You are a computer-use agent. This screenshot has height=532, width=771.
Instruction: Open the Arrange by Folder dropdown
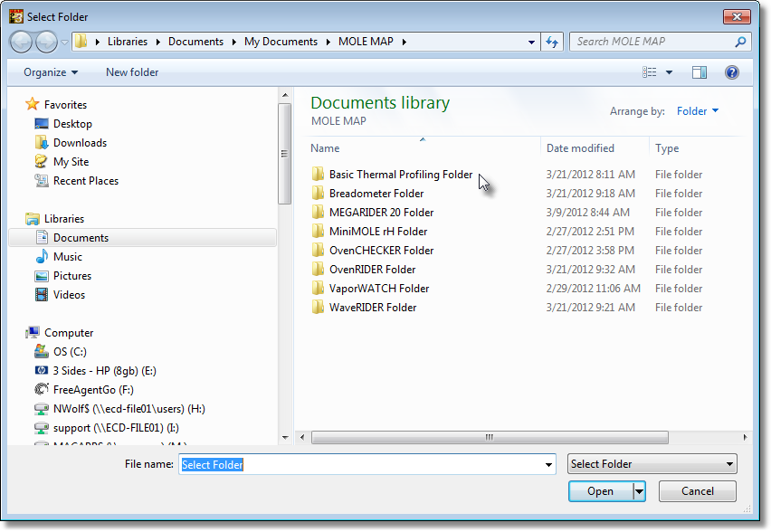coord(697,111)
